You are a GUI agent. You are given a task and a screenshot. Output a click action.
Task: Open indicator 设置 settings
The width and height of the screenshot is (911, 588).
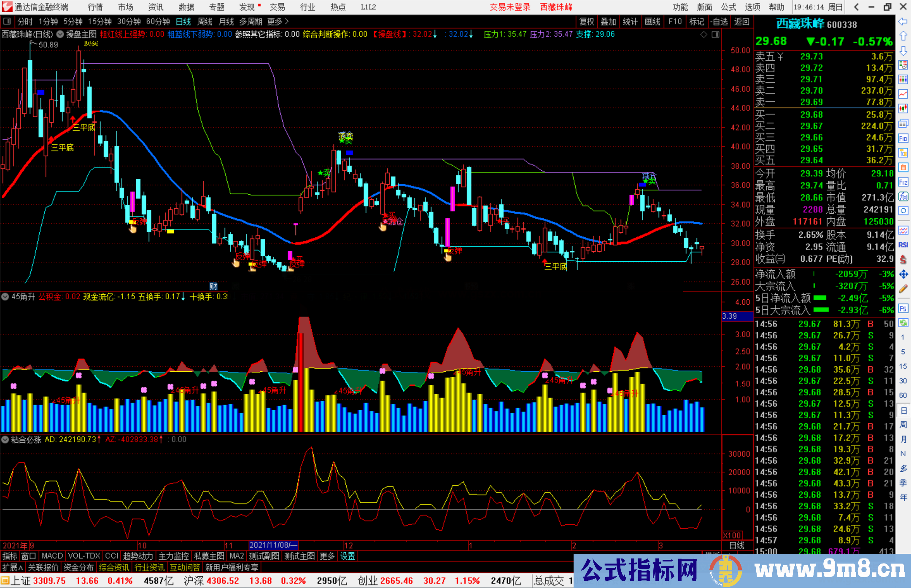[x=347, y=556]
